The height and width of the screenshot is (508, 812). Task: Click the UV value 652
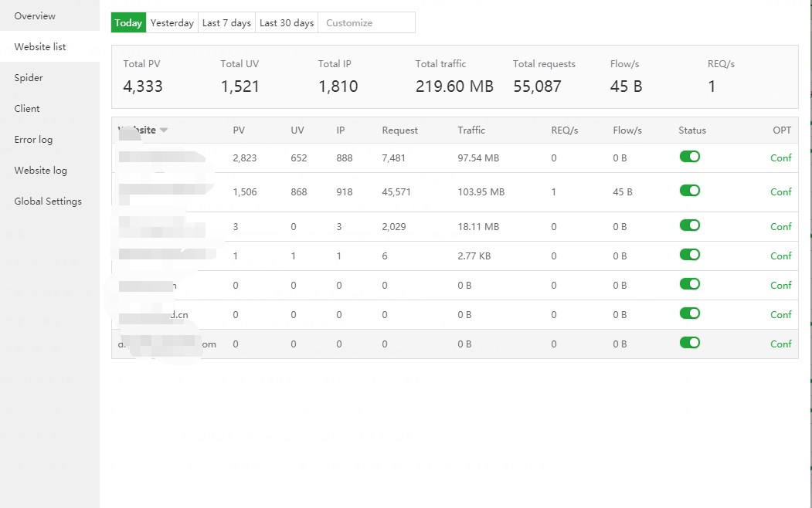(x=299, y=158)
